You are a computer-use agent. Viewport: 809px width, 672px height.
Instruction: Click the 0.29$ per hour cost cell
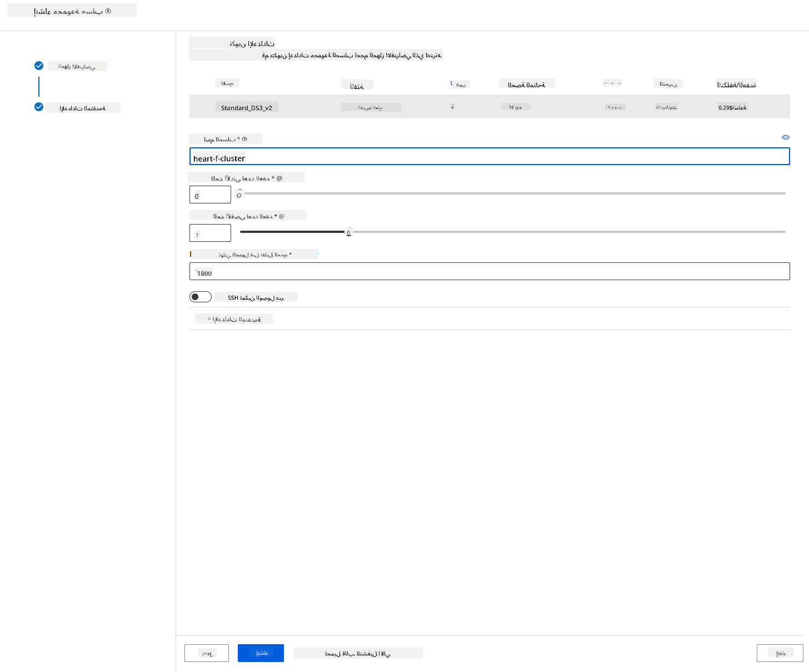pyautogui.click(x=732, y=107)
